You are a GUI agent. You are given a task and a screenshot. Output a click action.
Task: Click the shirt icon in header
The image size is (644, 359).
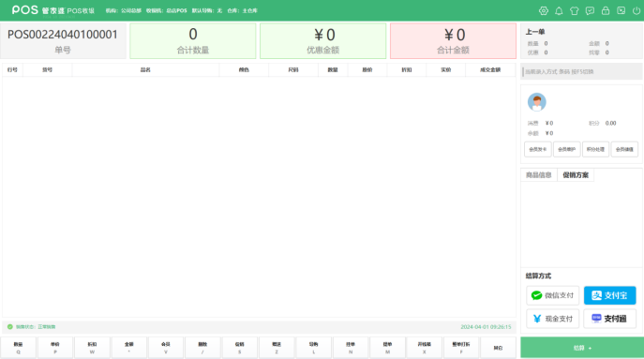tap(575, 10)
